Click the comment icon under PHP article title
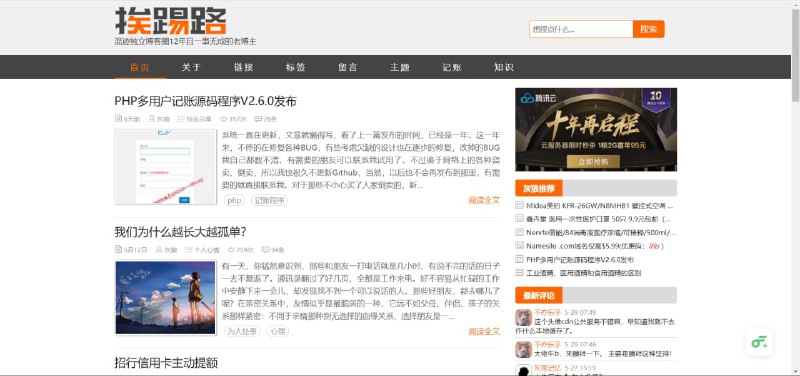The image size is (800, 376). click(x=258, y=118)
